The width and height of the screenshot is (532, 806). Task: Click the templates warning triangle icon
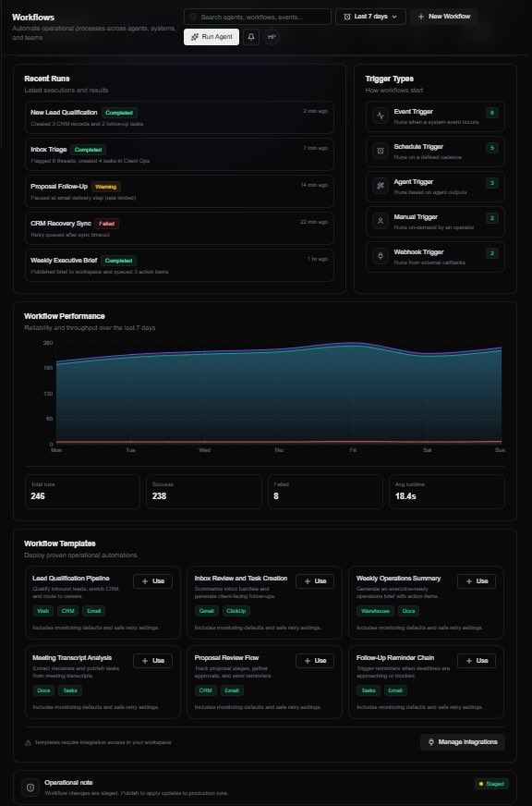tap(29, 743)
